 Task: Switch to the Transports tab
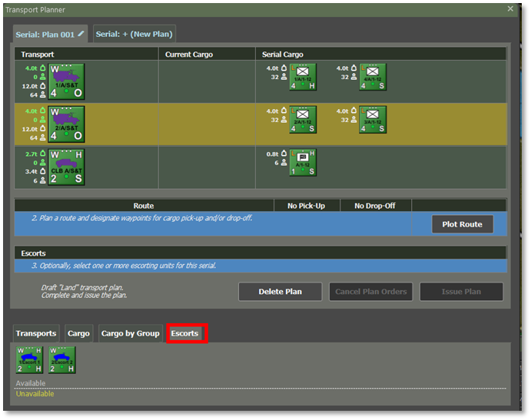(36, 333)
